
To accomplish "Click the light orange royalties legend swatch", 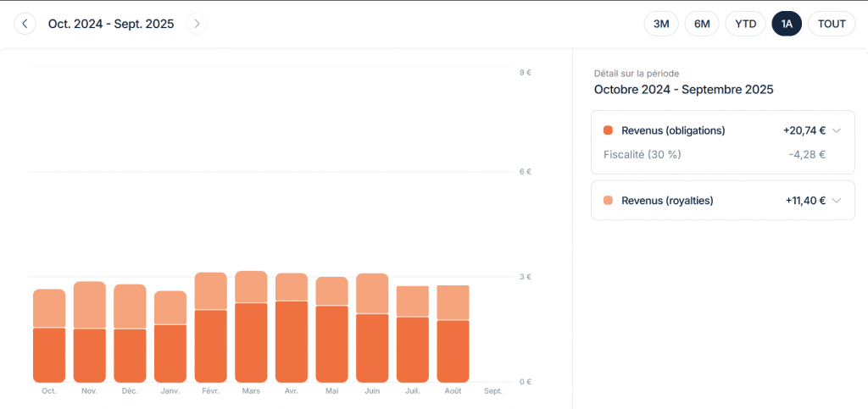I will [608, 201].
